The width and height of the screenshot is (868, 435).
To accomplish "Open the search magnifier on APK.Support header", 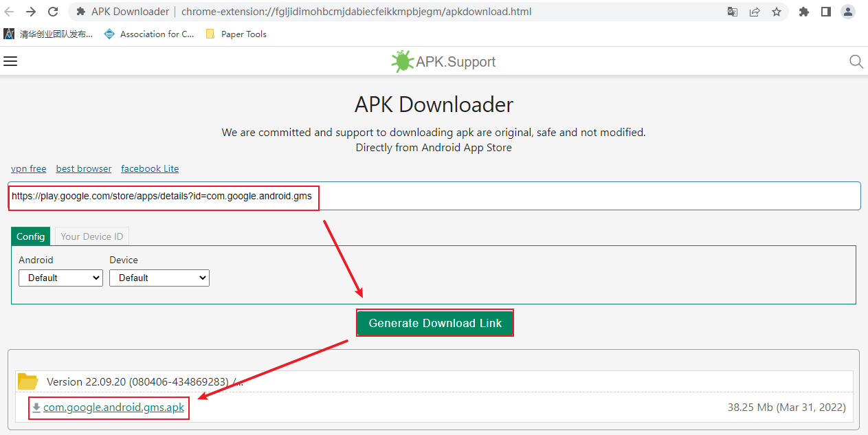I will tap(856, 61).
